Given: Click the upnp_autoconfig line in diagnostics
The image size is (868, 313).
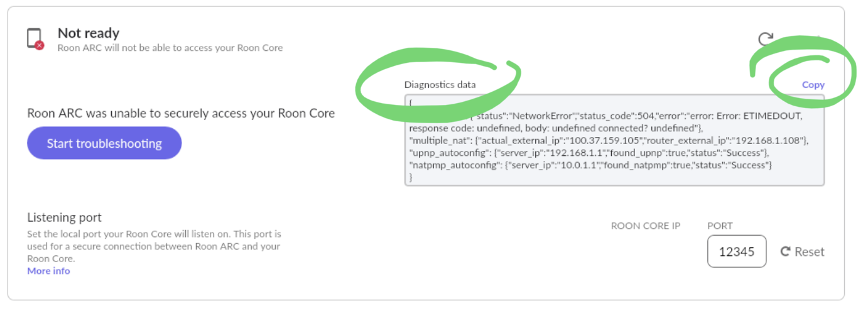Looking at the screenshot, I should (589, 153).
